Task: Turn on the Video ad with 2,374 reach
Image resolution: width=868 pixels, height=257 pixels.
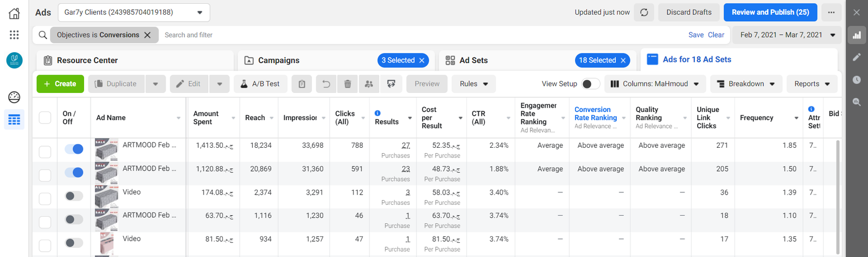Action: point(74,196)
